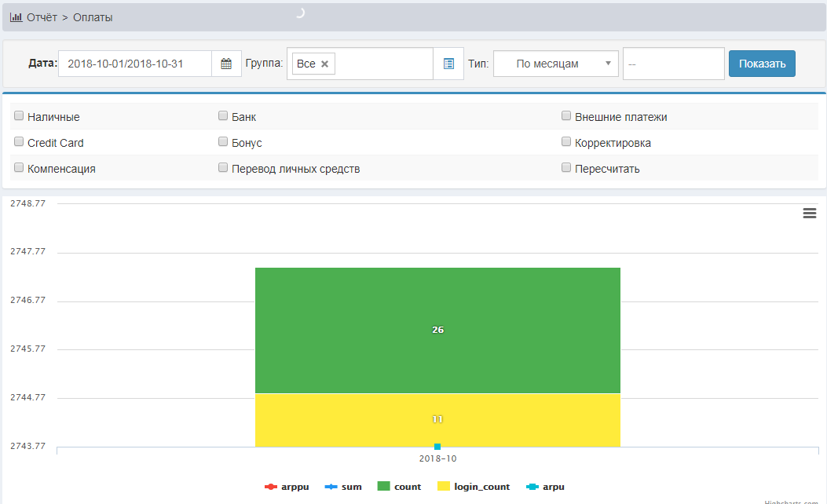This screenshot has width=827, height=504.
Task: Open the chart hamburger context menu
Action: tap(810, 213)
